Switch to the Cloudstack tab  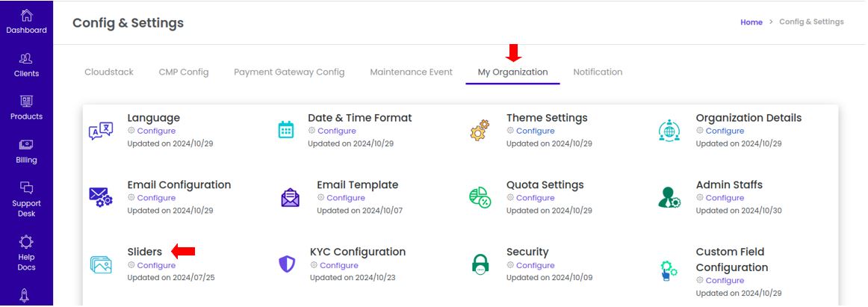tap(109, 72)
